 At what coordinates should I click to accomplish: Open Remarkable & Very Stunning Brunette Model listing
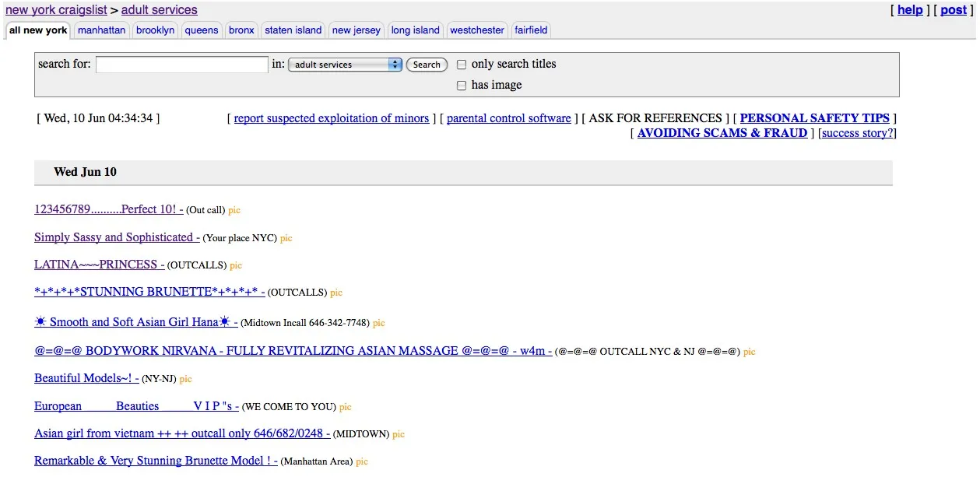pos(156,461)
